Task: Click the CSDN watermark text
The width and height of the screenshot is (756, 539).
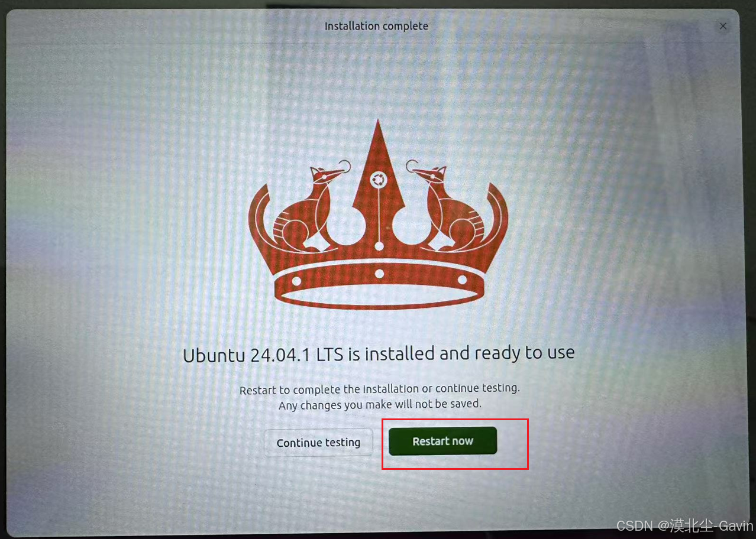Action: [684, 525]
